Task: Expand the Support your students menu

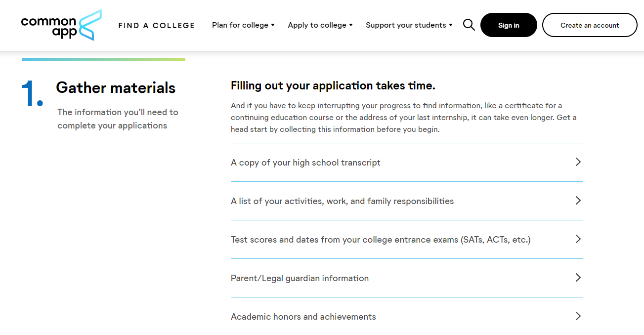Action: [409, 25]
